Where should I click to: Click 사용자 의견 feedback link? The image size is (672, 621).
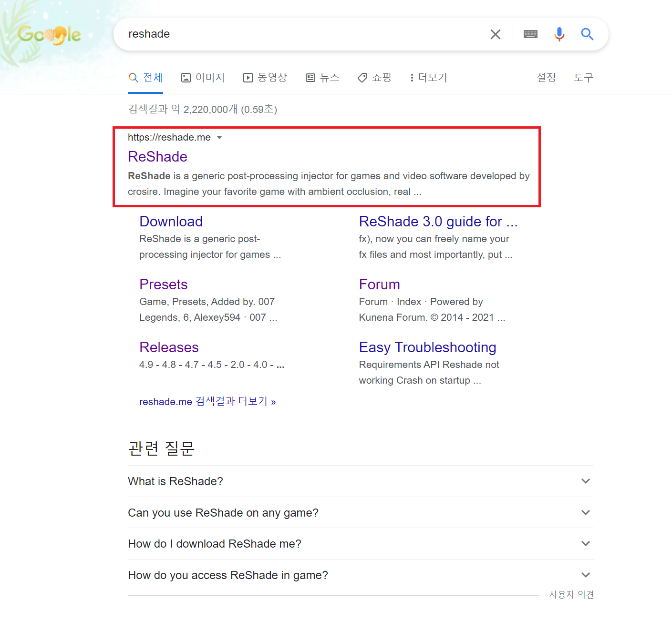[572, 595]
